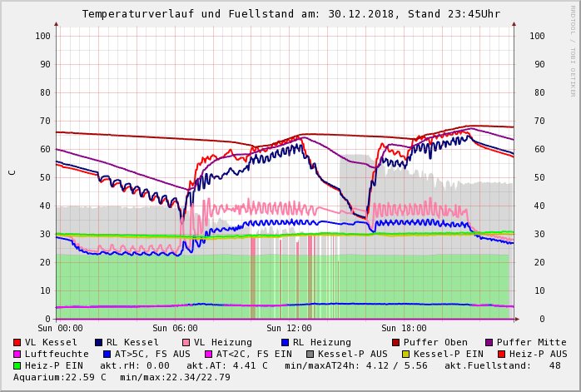This screenshot has width=581, height=392.
Task: Select the magenta Luftfeuchte legend swatch
Action: (17, 354)
